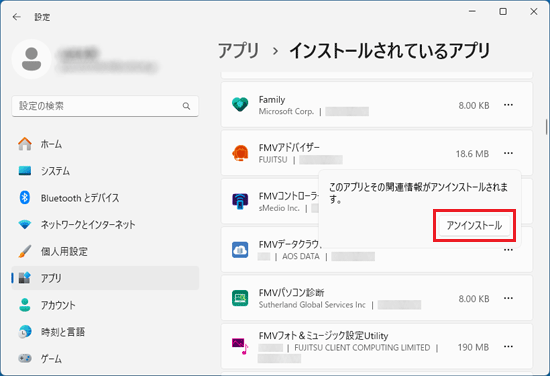
Task: Click the user profile avatar icon
Action: [32, 59]
